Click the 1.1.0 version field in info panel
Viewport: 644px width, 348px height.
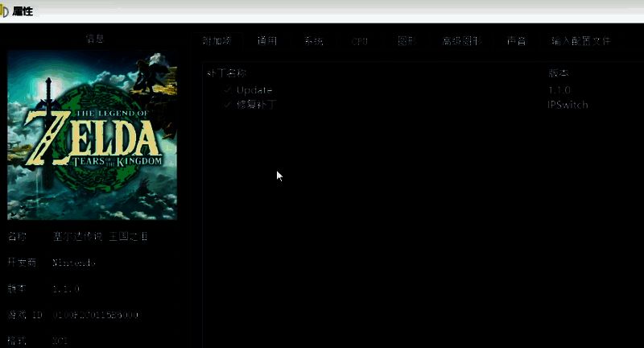pos(66,289)
